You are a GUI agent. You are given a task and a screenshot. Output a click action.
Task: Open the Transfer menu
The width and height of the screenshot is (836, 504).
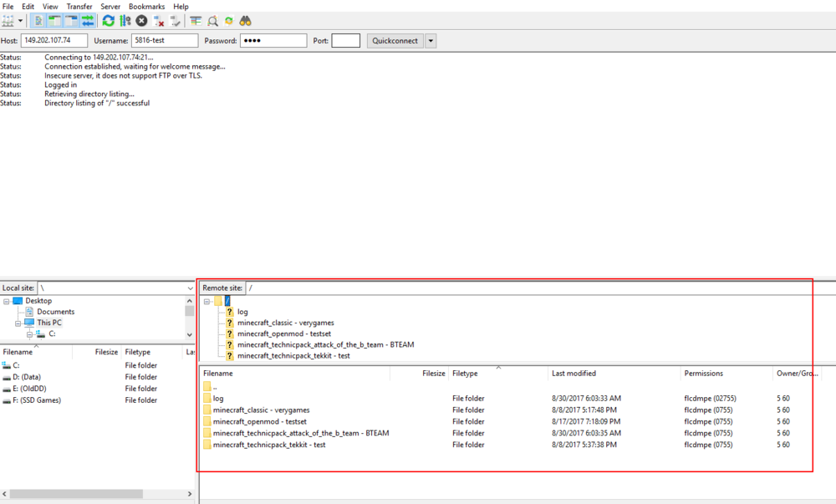pos(79,6)
